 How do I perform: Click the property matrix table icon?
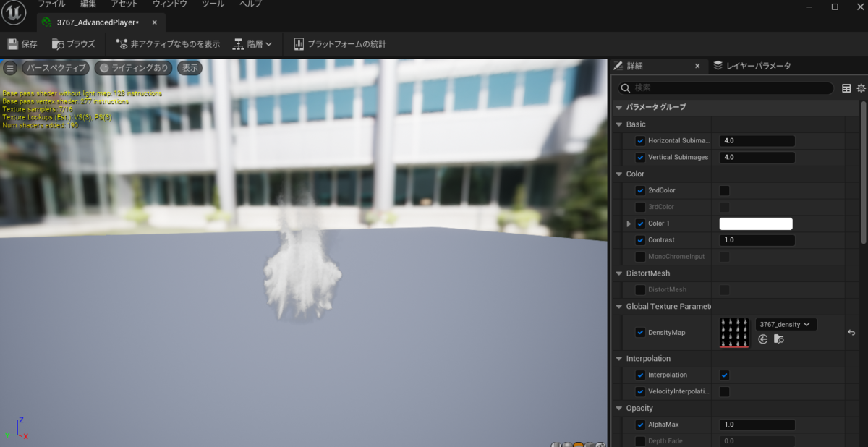(x=846, y=88)
